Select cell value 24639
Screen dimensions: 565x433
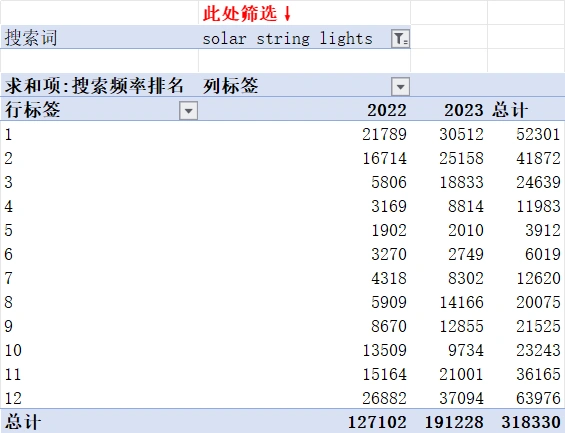click(x=538, y=182)
